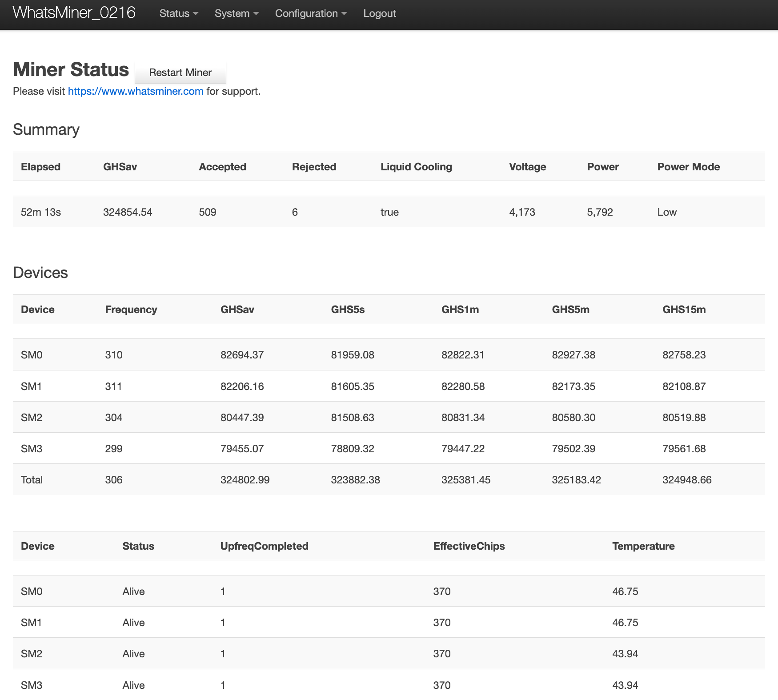Viewport: 778px width, 700px height.
Task: Select the Total frequency value 306
Action: point(114,480)
